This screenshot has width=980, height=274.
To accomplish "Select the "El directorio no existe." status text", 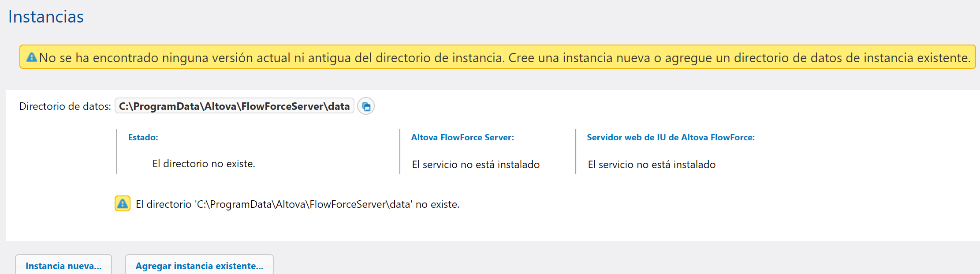I will click(204, 164).
